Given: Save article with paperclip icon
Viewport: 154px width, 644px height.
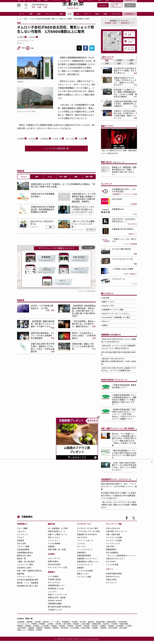Looking at the screenshot, I should tap(19, 48).
